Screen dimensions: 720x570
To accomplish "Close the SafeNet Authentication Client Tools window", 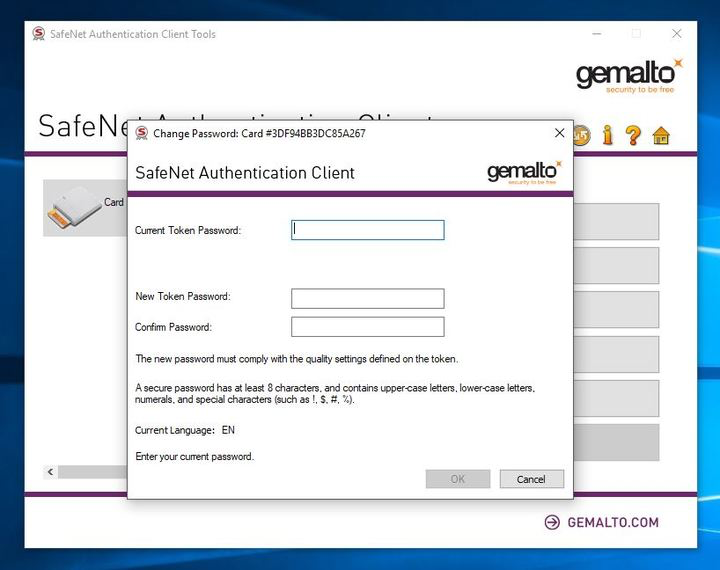I will 676,34.
